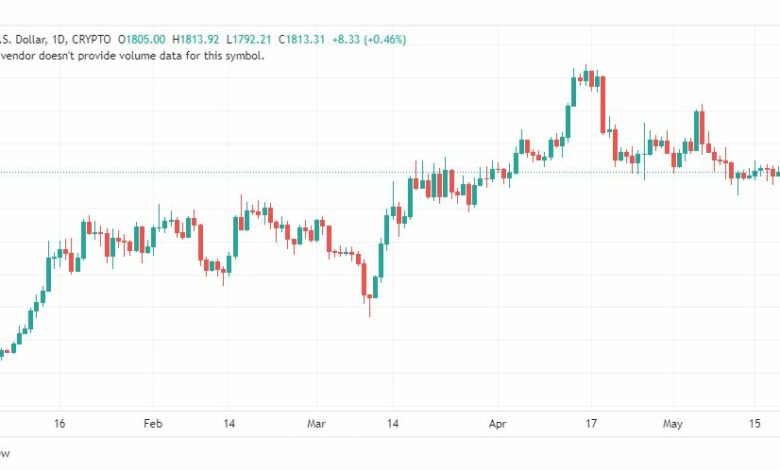
Task: Click the "15" date label after May
Action: tap(755, 424)
